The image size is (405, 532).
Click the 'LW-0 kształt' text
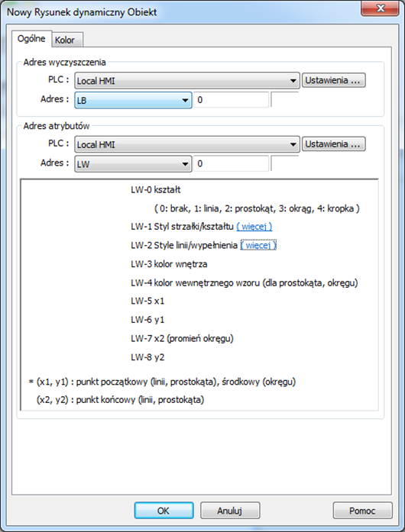coord(156,189)
